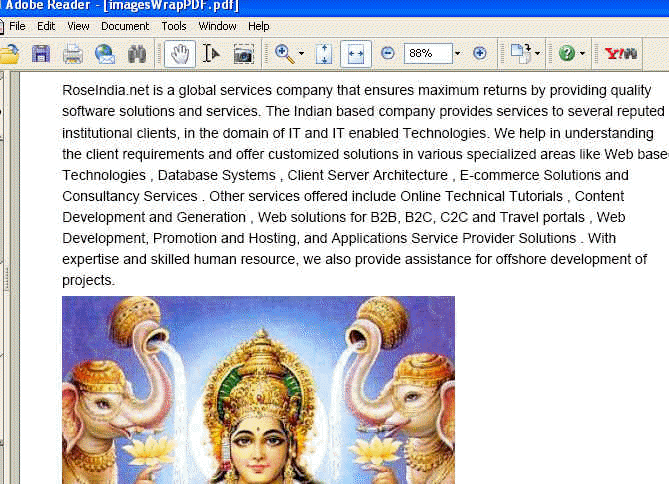This screenshot has height=484, width=669.
Task: Open the zoom tool options arrow
Action: coord(301,54)
